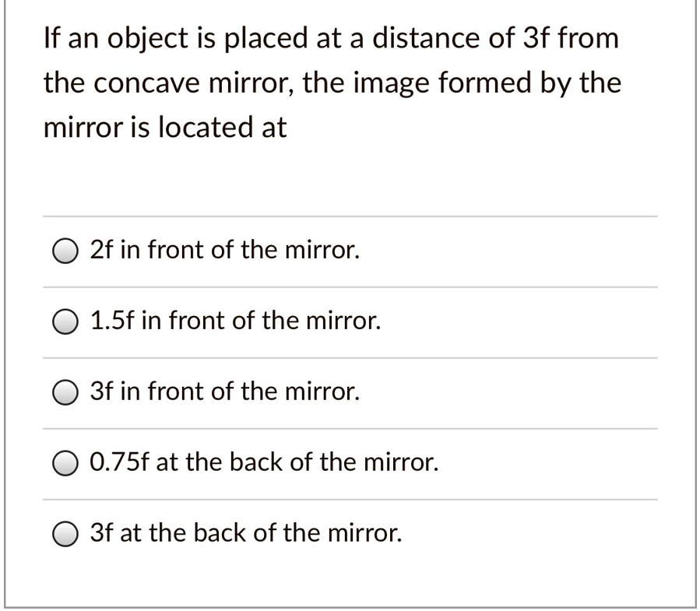Click the radio circle of the third option
700x611 pixels.
[x=65, y=392]
